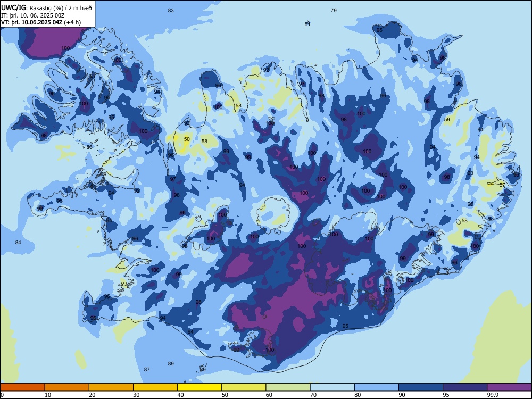Click the purple above-99.9 legend swatch
532x399 pixels.
[509, 387]
